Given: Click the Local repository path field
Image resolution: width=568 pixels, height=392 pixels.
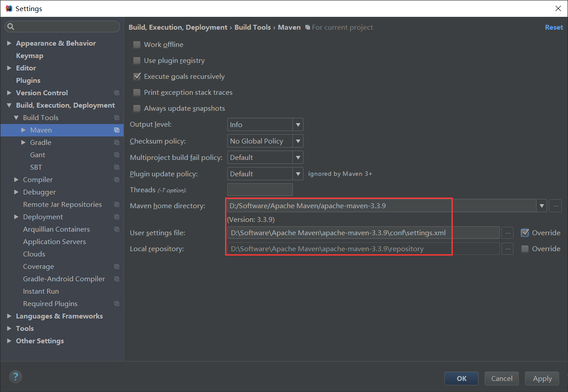Looking at the screenshot, I should 363,248.
